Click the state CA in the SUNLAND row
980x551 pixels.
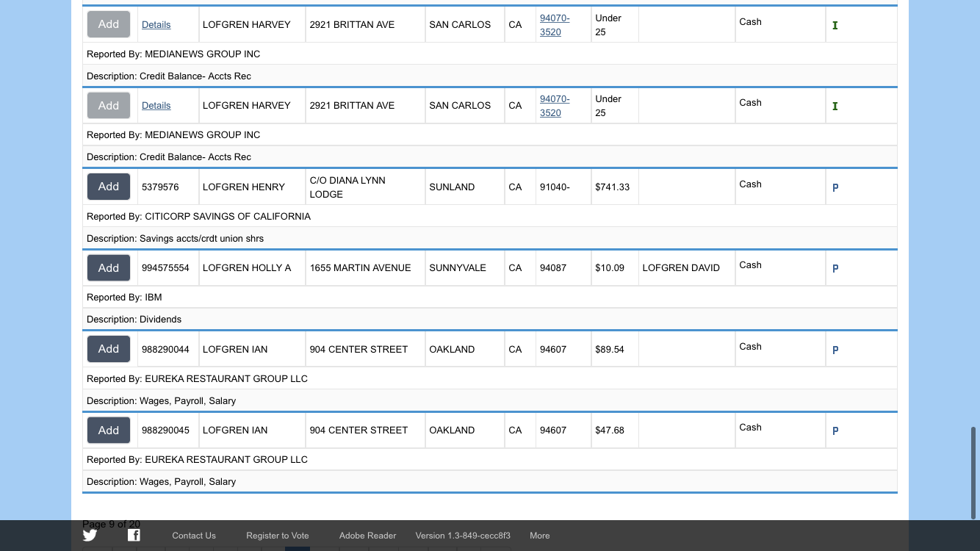515,187
